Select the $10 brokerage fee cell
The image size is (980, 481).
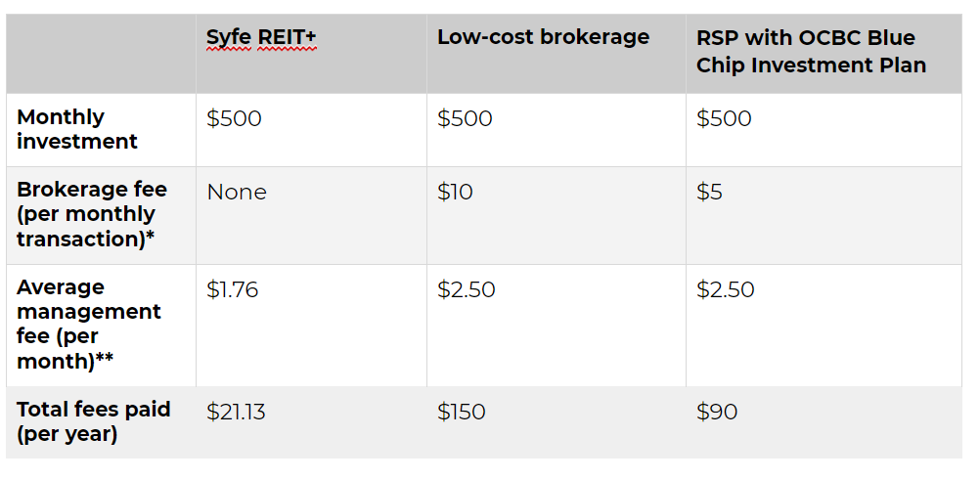pos(557,215)
